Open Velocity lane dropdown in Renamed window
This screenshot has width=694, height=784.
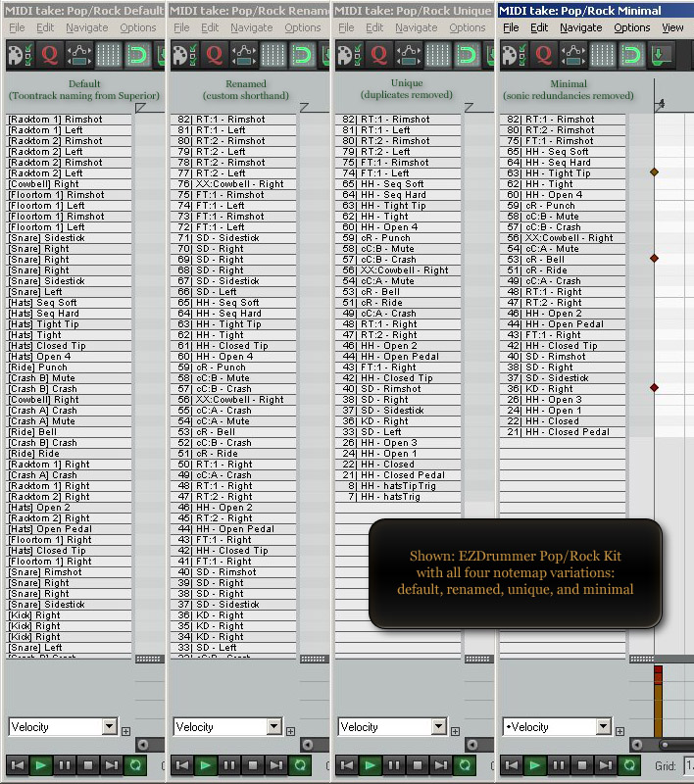(x=274, y=726)
